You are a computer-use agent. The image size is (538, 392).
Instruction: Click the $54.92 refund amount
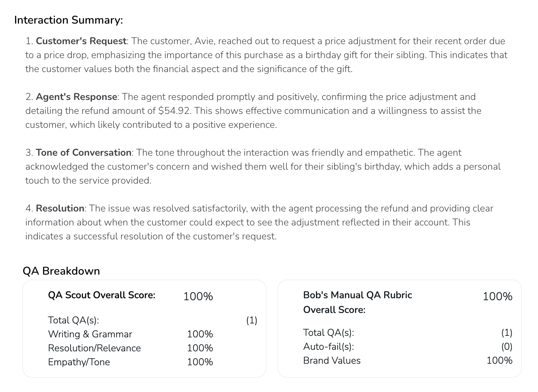[x=174, y=111]
